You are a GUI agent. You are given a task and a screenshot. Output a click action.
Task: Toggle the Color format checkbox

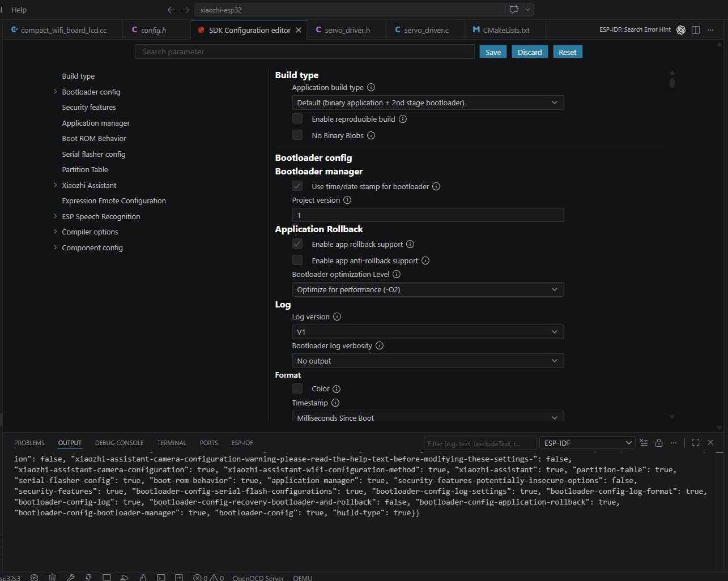pos(297,388)
